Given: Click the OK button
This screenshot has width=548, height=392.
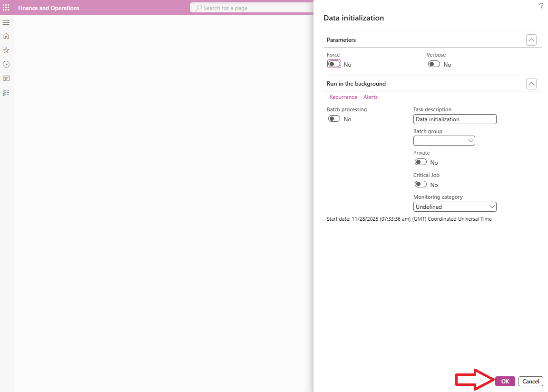Looking at the screenshot, I should 505,382.
